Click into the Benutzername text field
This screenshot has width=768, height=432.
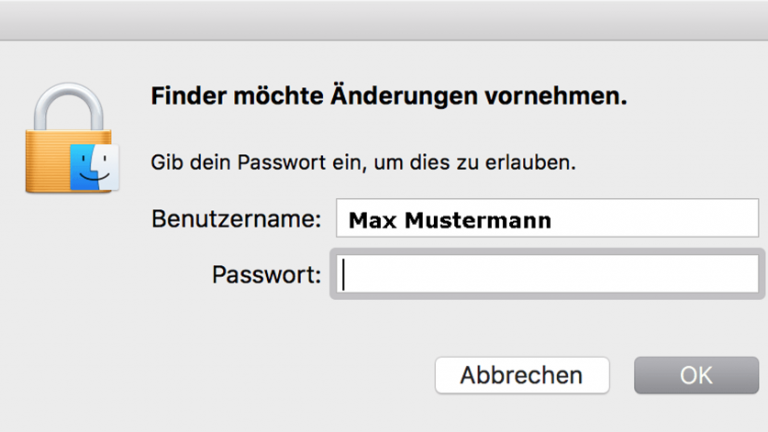(x=547, y=220)
